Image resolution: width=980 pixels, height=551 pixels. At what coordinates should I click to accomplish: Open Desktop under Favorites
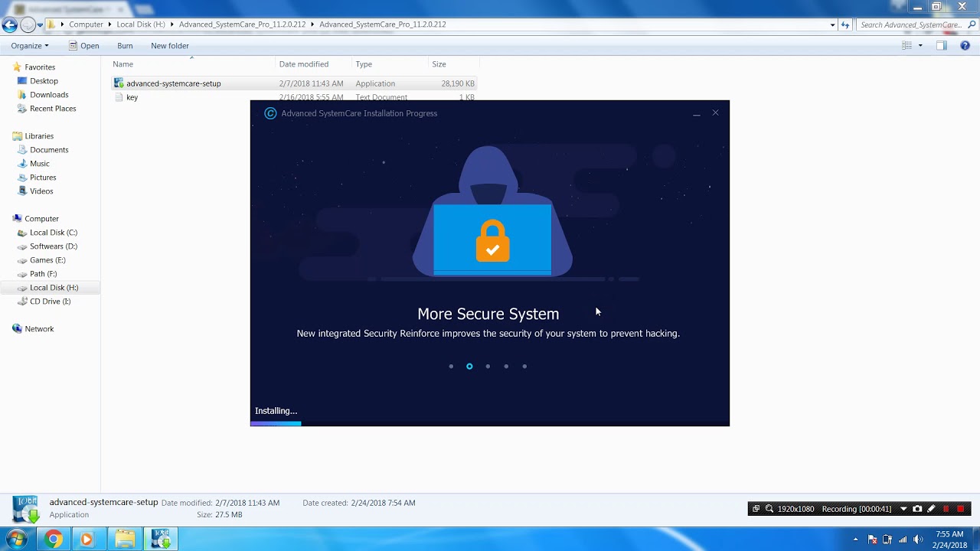point(44,81)
